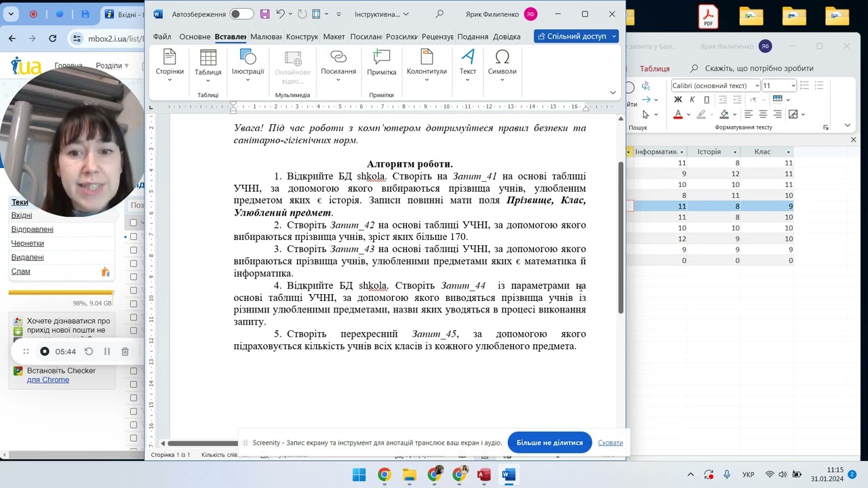This screenshot has height=488, width=868.
Task: Align text left in Access ribbon
Action: [749, 115]
